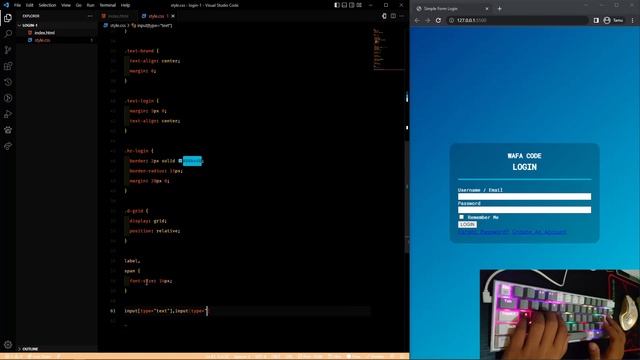This screenshot has height=360, width=640.
Task: Collapse the LOGIN-1 folder in Explorer
Action: tap(19, 25)
